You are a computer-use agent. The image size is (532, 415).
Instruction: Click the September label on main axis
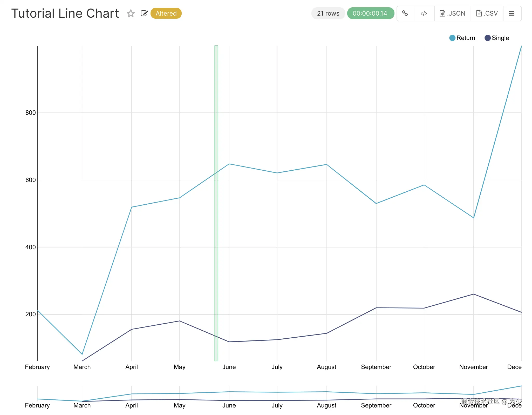click(x=376, y=367)
